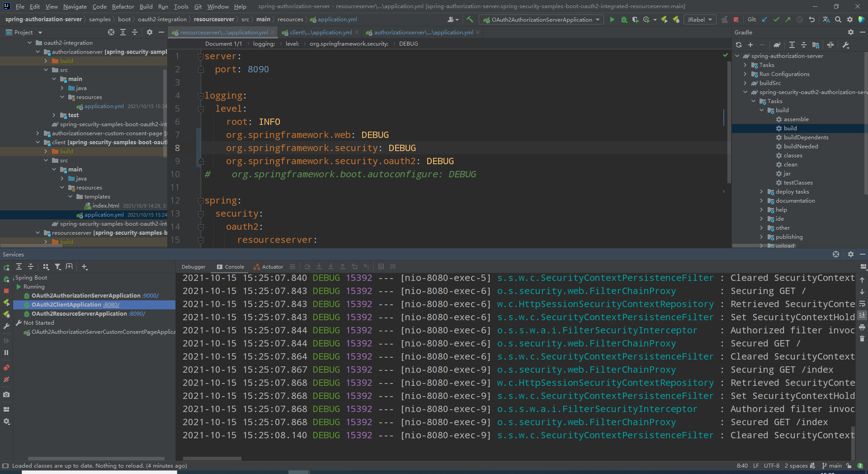Open the :9000/ link of OAuth2AuthorizationServerApplication
The image size is (868, 474).
[x=151, y=296]
